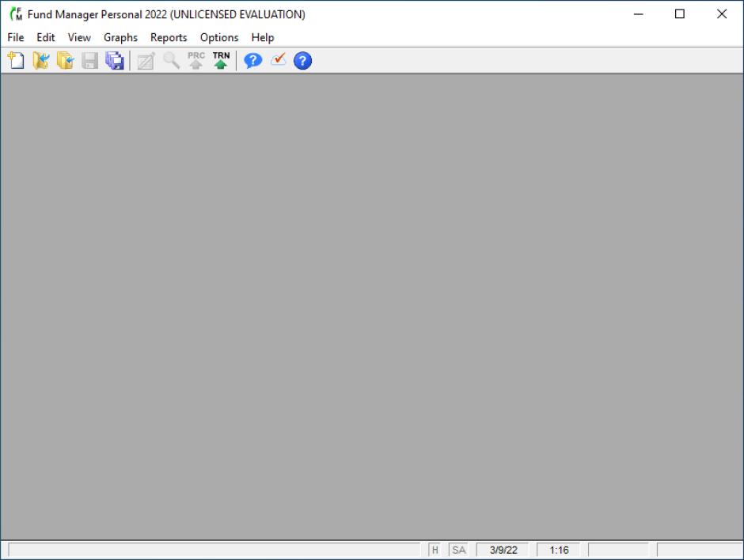
Task: Open the Reports menu
Action: click(169, 37)
